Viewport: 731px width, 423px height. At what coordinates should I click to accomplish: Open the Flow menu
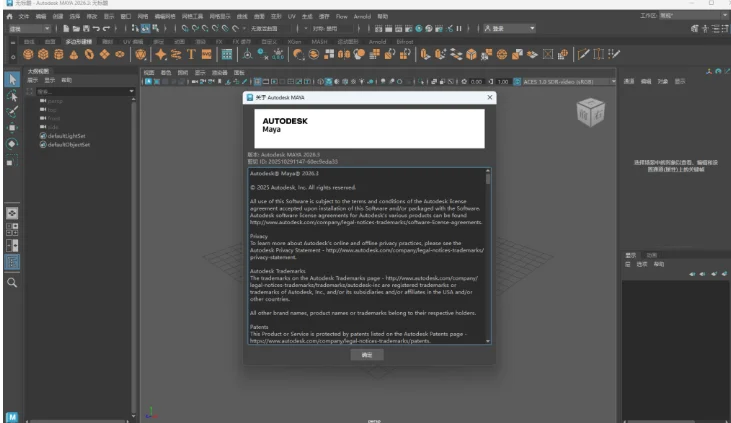[342, 16]
